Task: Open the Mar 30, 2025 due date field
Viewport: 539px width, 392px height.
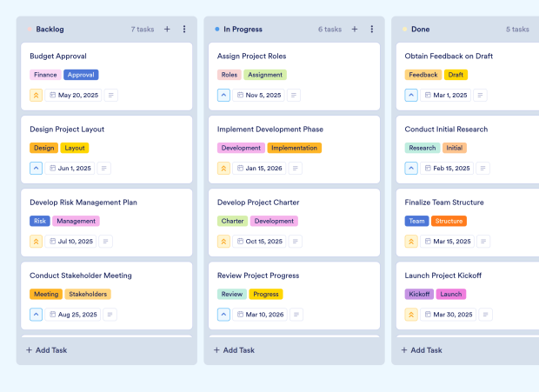Action: (449, 315)
